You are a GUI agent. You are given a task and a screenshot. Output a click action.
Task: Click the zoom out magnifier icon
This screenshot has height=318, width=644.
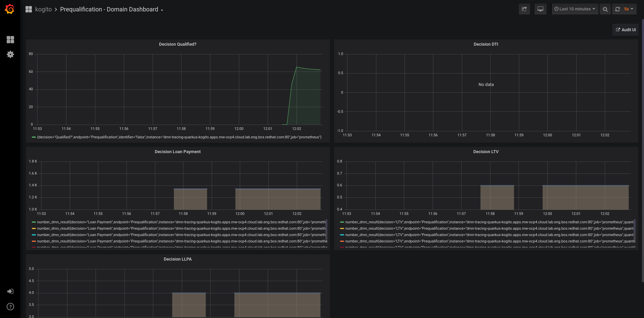(605, 9)
